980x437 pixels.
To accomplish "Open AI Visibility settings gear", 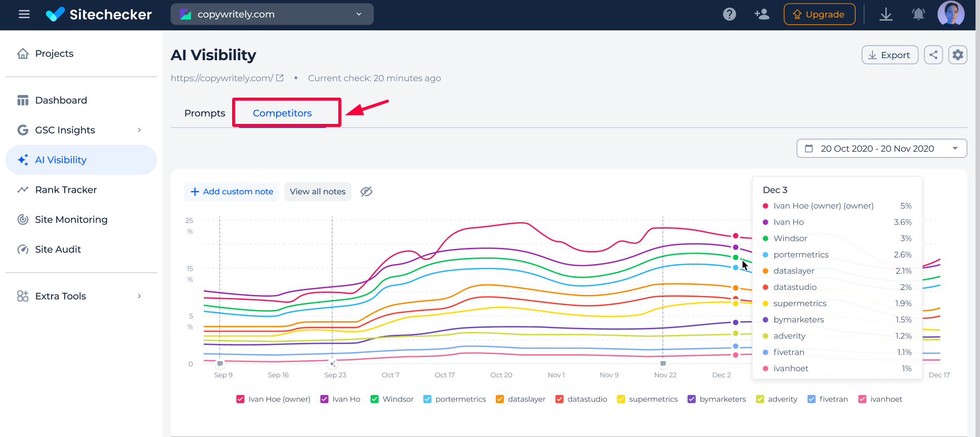I will 958,55.
